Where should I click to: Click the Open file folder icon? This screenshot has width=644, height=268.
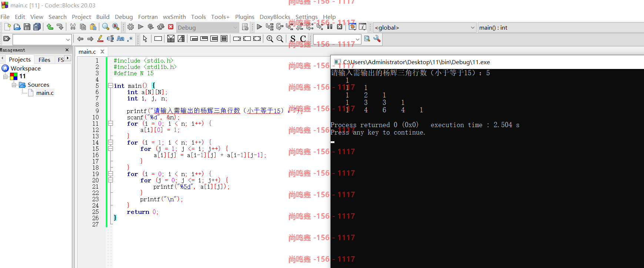tap(17, 27)
